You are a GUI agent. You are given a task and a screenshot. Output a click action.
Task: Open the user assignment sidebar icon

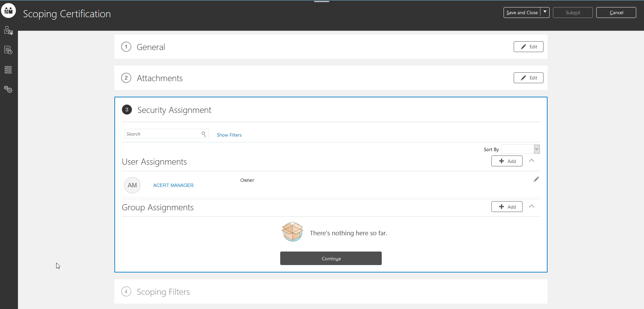coord(8,30)
